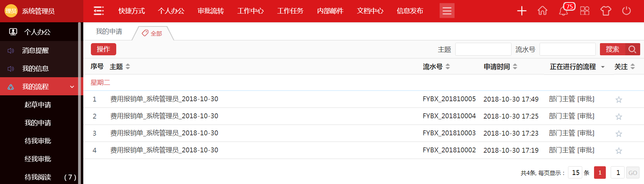Click the power logout icon
Image resolution: width=644 pixels, height=184 pixels.
(x=626, y=11)
